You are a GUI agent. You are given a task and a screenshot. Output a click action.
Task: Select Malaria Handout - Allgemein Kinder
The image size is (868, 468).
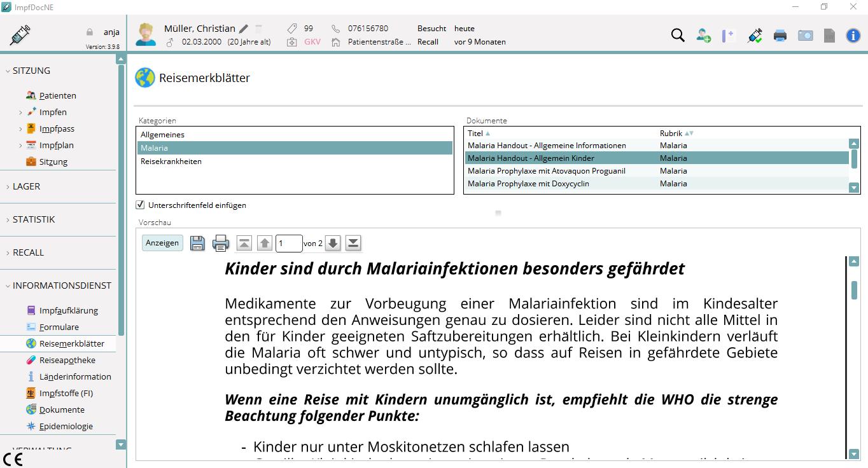(x=657, y=158)
